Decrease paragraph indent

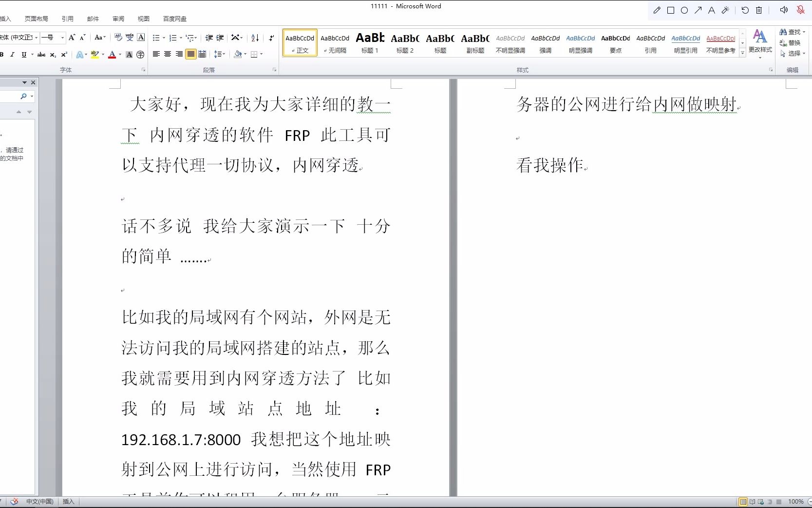[x=209, y=38]
